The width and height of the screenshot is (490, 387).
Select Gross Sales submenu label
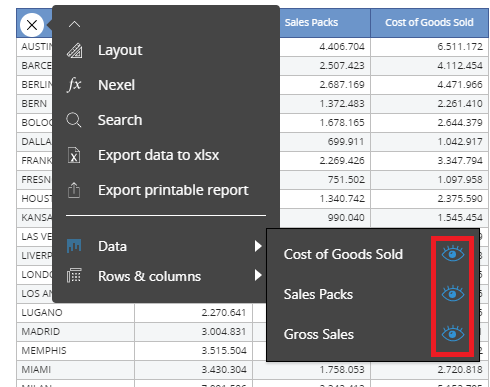pos(319,334)
